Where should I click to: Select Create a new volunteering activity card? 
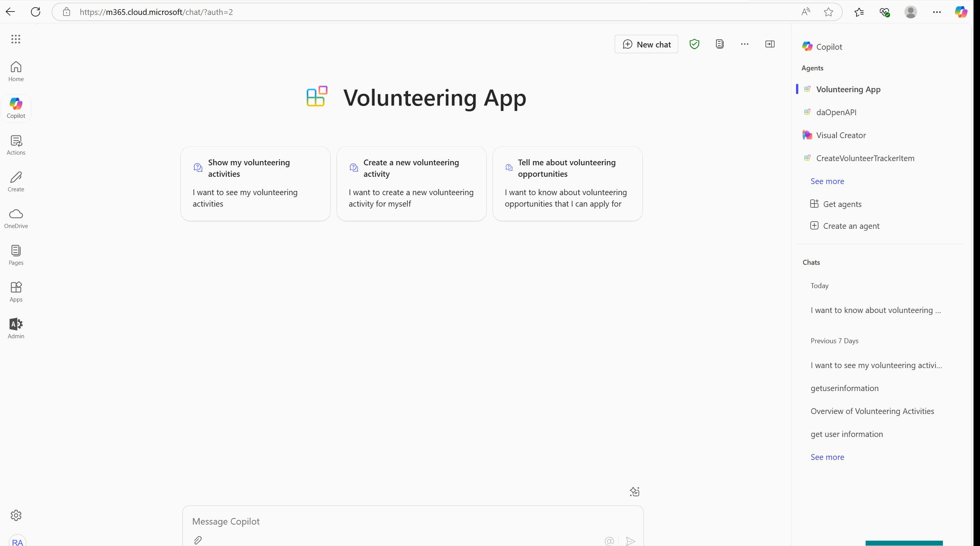(x=412, y=184)
